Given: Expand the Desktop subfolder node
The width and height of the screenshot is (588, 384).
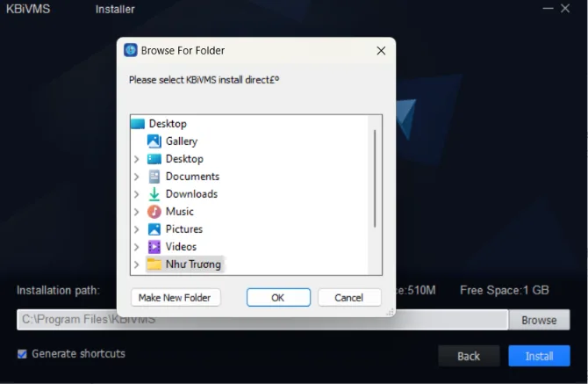Looking at the screenshot, I should (x=137, y=159).
